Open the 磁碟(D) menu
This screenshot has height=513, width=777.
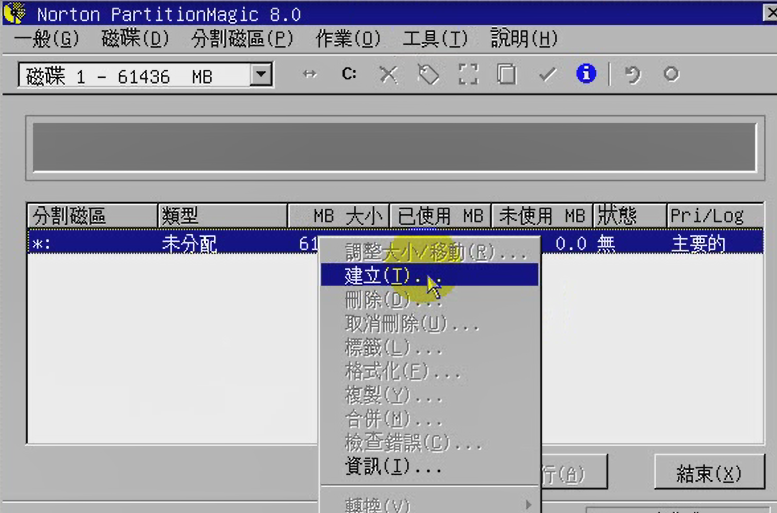[x=135, y=39]
